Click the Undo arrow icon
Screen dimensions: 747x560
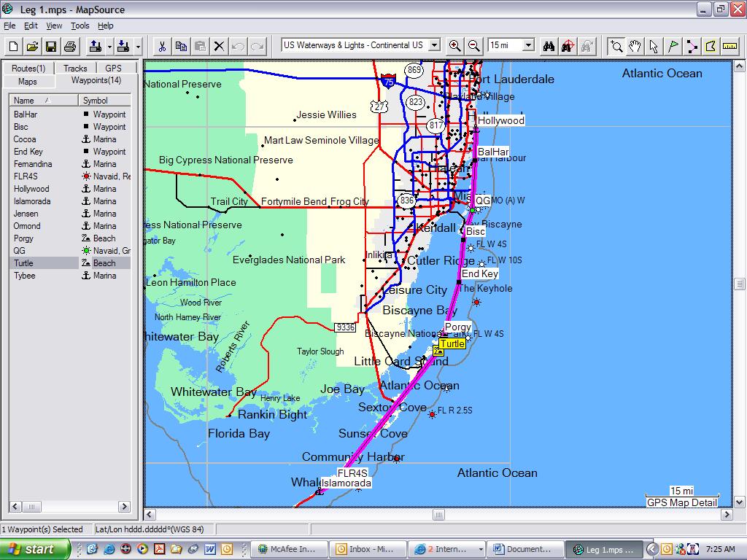[239, 46]
